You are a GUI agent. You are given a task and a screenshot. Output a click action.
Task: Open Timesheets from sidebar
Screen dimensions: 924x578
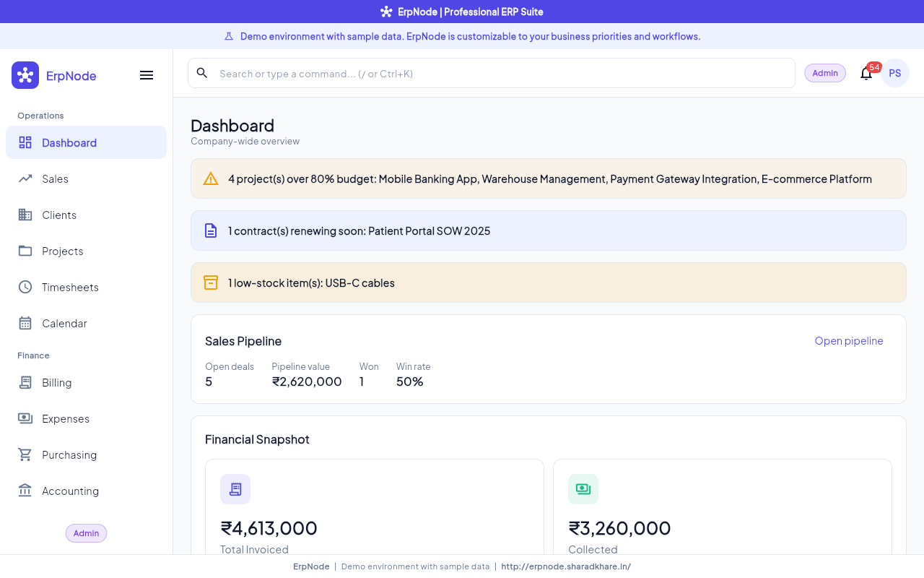pos(86,287)
